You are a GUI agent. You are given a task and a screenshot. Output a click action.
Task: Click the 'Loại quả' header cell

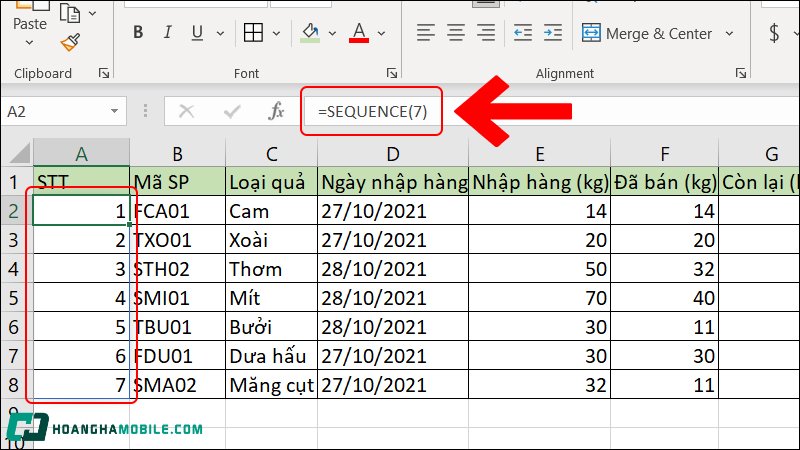271,182
